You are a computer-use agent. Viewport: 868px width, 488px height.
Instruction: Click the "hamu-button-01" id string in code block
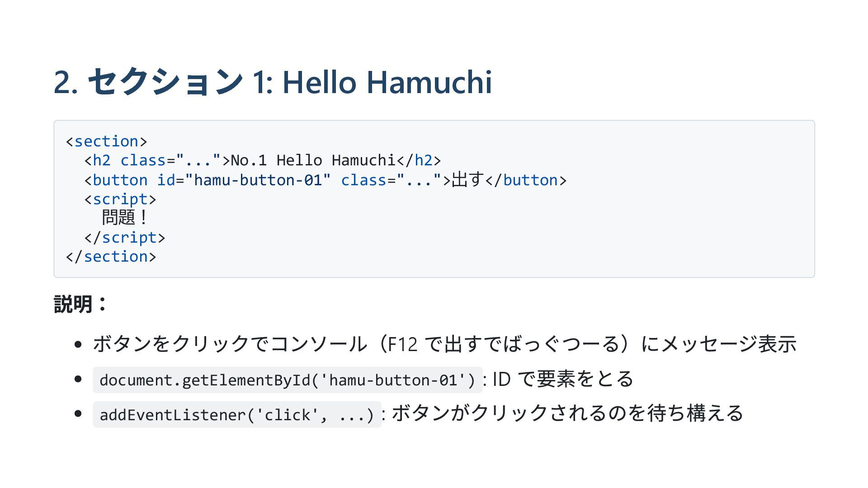[258, 180]
